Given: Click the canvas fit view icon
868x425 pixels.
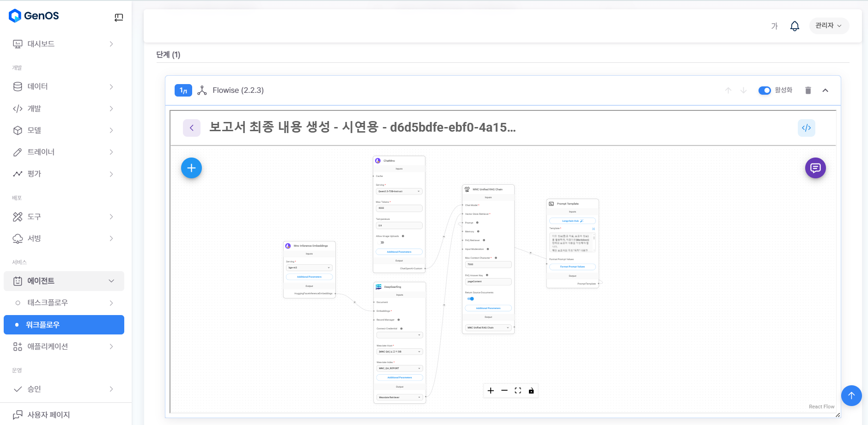Looking at the screenshot, I should tap(518, 391).
